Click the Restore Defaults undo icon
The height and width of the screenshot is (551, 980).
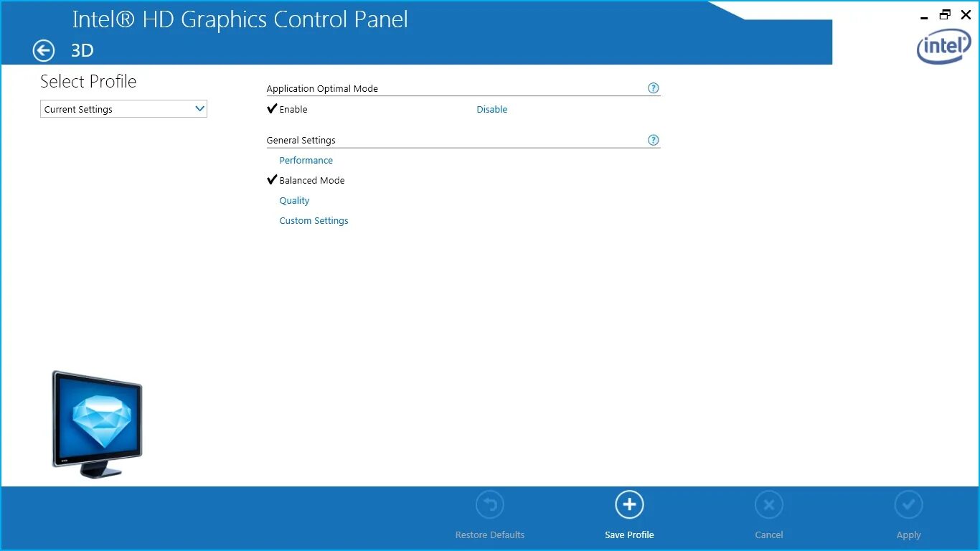coord(490,505)
